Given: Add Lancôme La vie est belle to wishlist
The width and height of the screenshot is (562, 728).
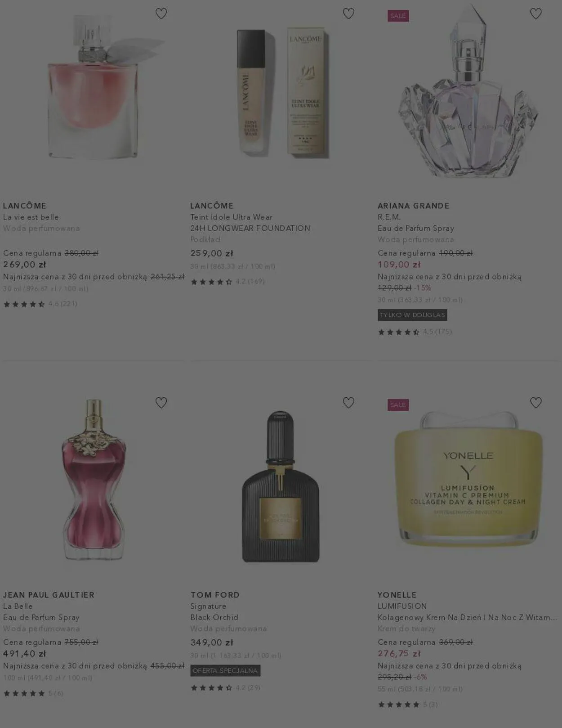Looking at the screenshot, I should click(x=161, y=13).
